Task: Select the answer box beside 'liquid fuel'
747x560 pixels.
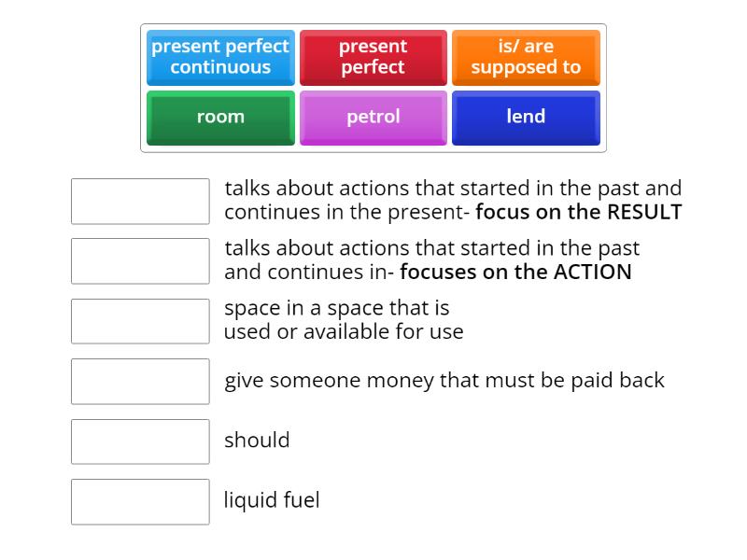Action: click(140, 501)
